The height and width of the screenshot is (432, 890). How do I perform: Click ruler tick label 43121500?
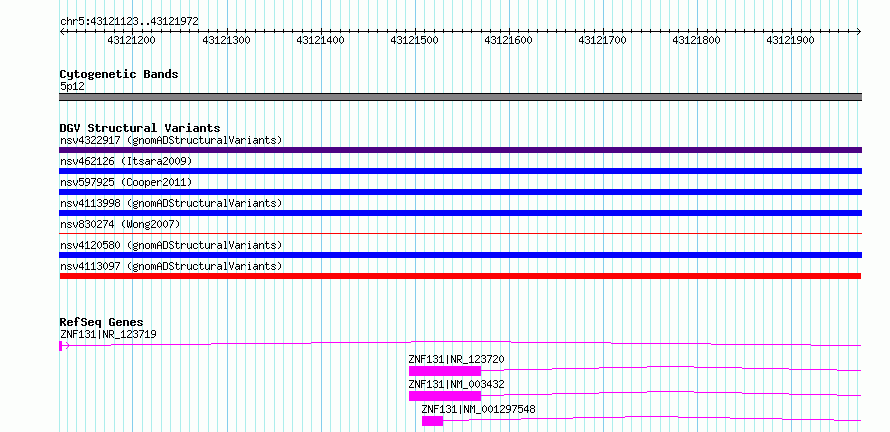(414, 40)
